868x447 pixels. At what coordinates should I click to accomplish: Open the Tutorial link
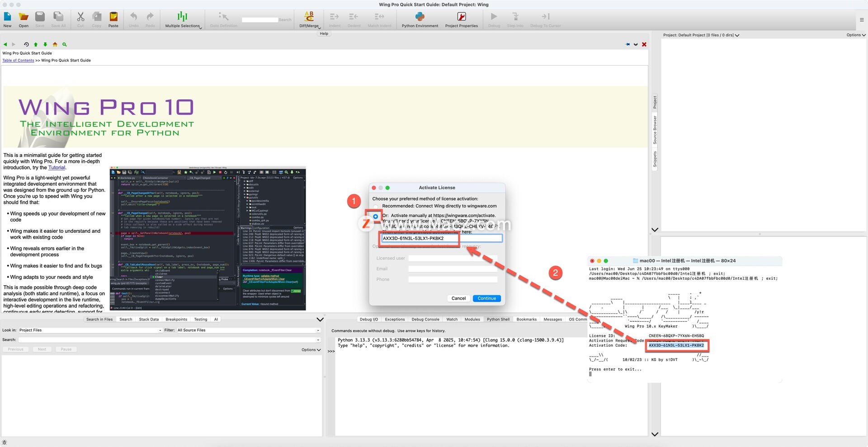(57, 168)
